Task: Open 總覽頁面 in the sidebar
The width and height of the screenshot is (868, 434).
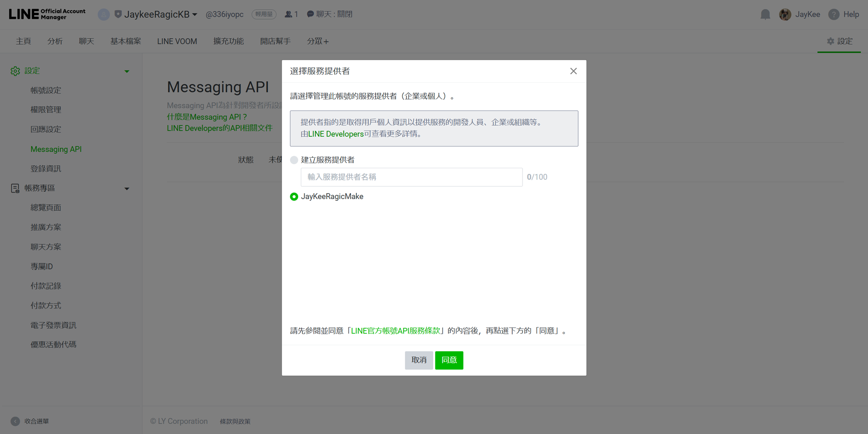Action: (46, 208)
